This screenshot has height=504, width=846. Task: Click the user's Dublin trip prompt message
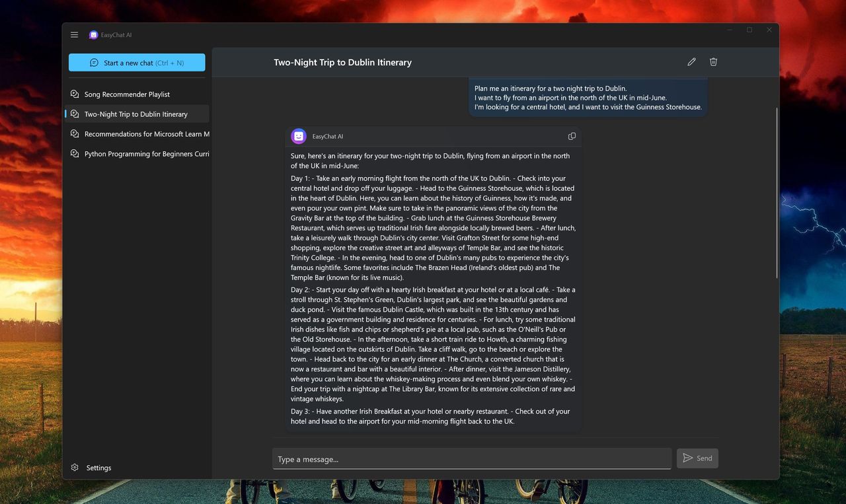pos(588,97)
